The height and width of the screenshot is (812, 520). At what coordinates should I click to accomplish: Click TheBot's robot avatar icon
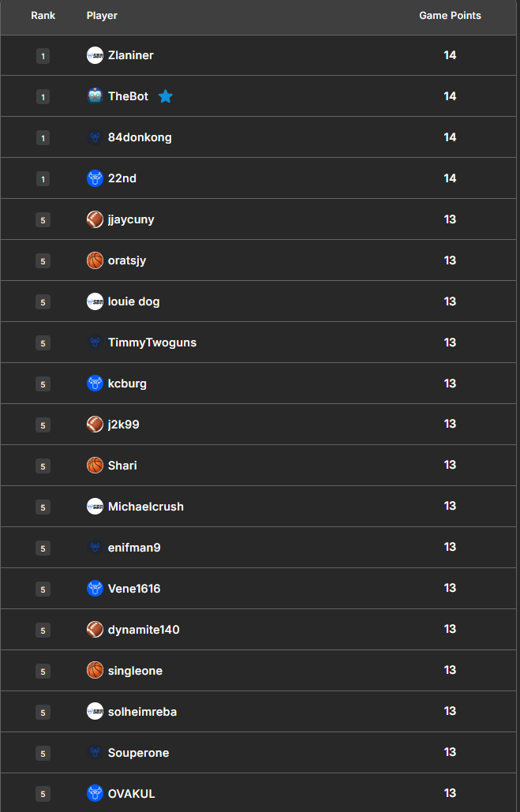95,96
